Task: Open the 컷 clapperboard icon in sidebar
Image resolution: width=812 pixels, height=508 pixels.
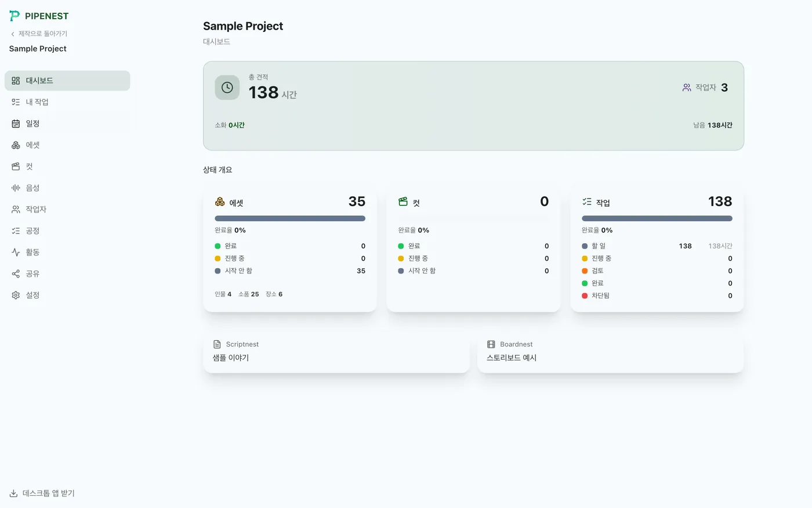Action: coord(16,167)
